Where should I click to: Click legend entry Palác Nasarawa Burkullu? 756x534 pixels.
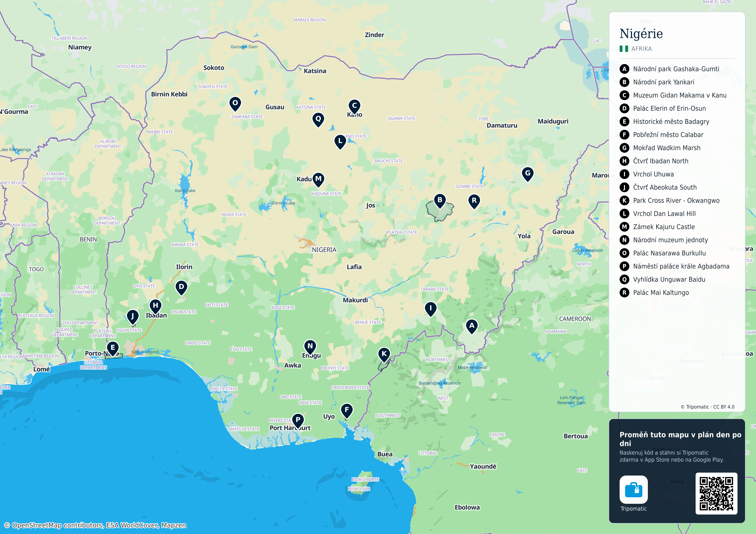tap(669, 253)
